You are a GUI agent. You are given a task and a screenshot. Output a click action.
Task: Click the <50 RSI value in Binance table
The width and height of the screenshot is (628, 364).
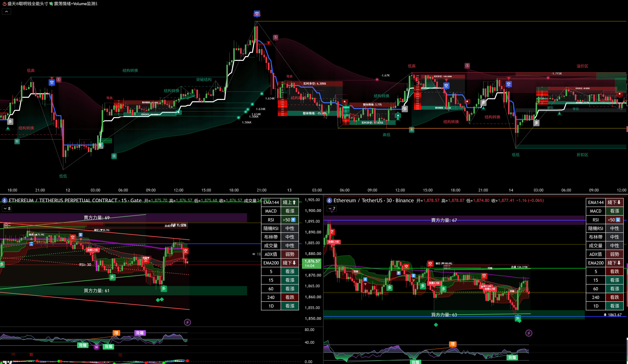[x=614, y=220]
